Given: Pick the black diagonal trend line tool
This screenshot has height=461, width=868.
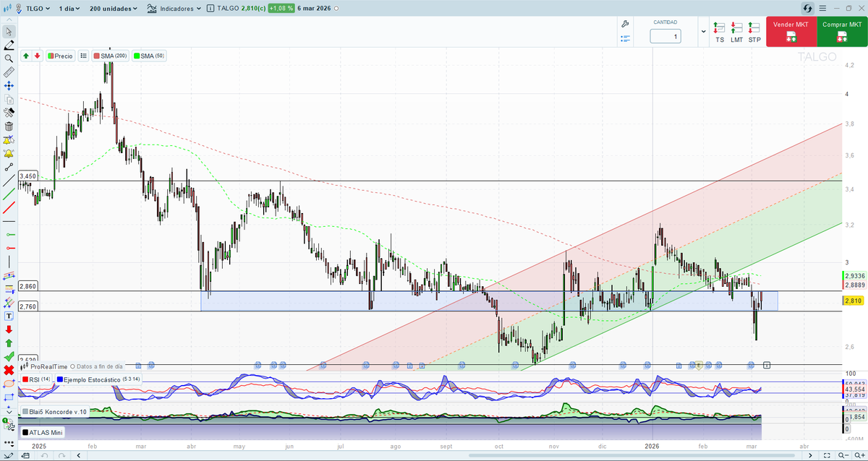Looking at the screenshot, I should point(9,181).
